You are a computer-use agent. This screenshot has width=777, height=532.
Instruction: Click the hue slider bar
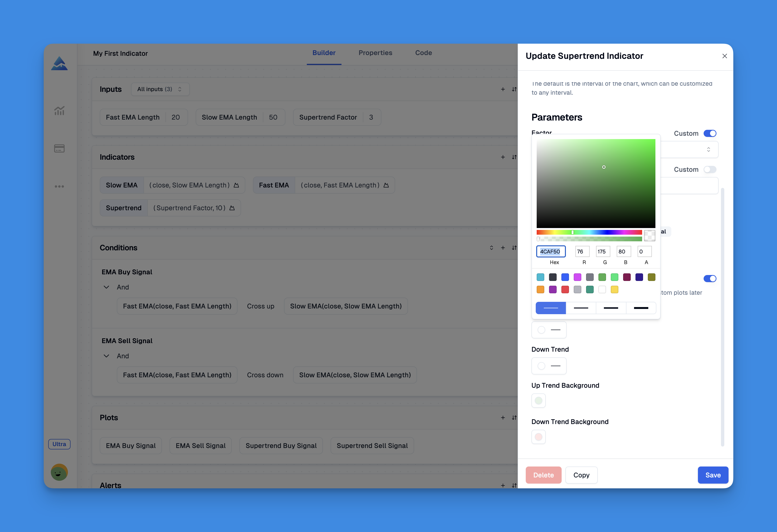(589, 232)
